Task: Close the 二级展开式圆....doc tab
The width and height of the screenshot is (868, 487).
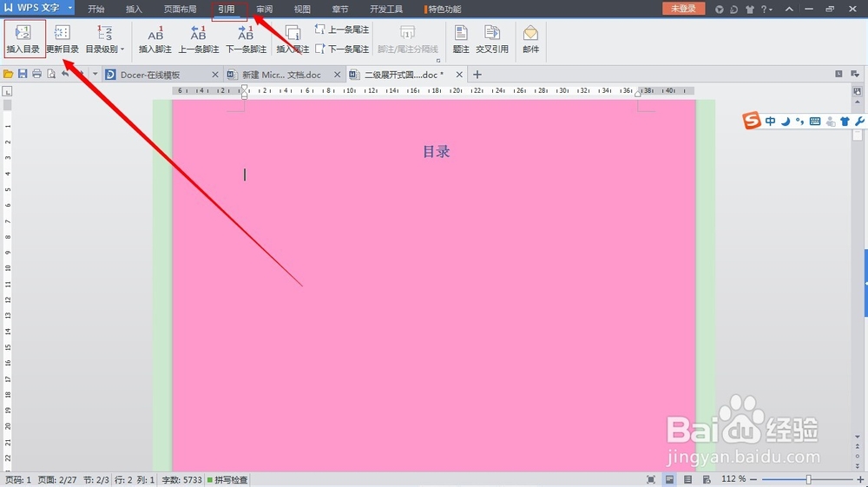Action: coord(459,74)
